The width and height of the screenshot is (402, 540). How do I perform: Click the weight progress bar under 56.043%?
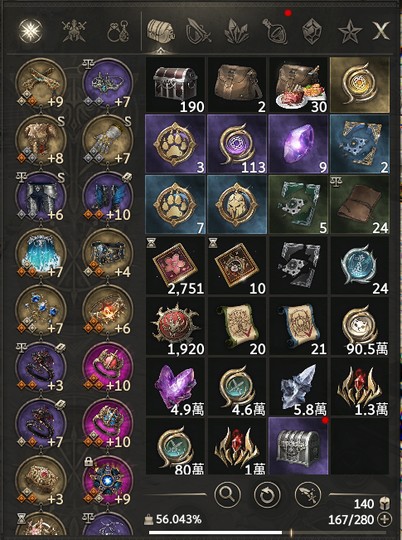(x=220, y=533)
